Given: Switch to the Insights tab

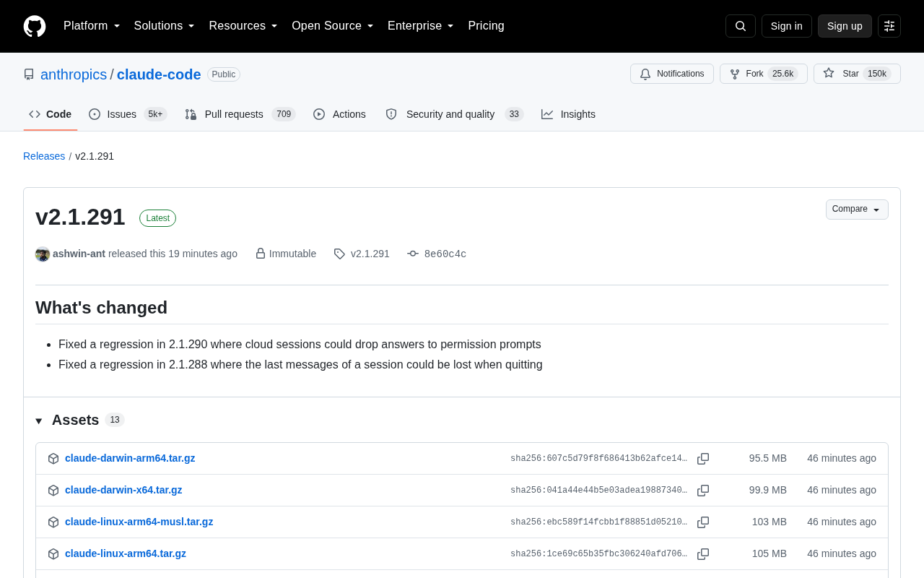Looking at the screenshot, I should click(569, 114).
